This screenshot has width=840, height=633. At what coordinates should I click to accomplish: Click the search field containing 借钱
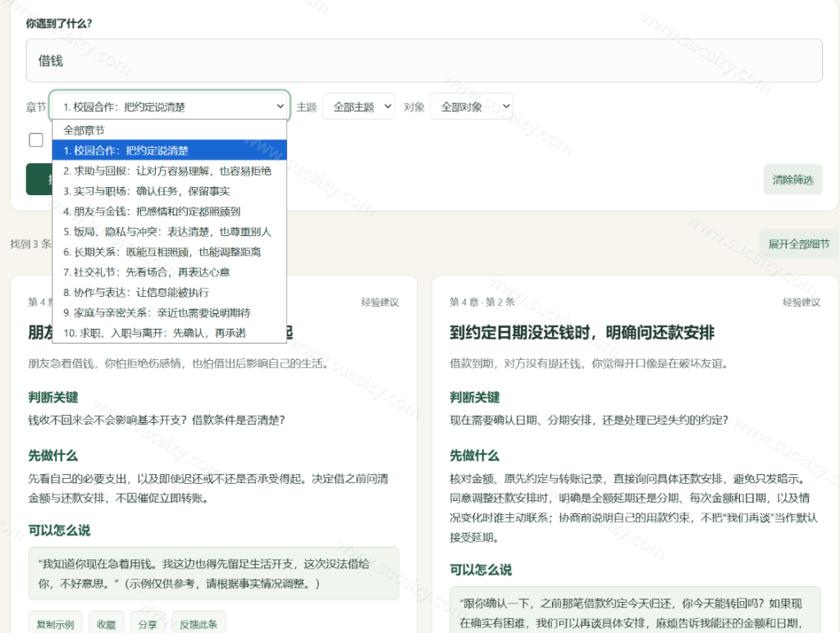[x=424, y=61]
